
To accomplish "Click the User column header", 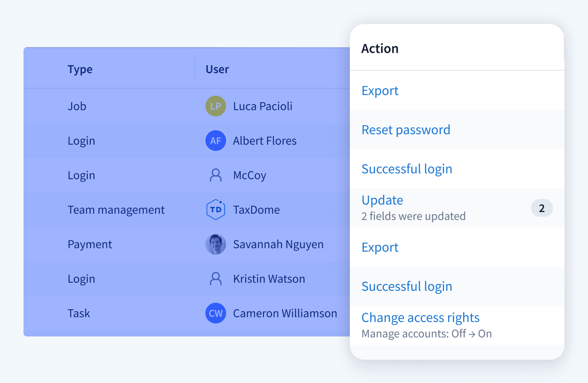I will point(217,69).
